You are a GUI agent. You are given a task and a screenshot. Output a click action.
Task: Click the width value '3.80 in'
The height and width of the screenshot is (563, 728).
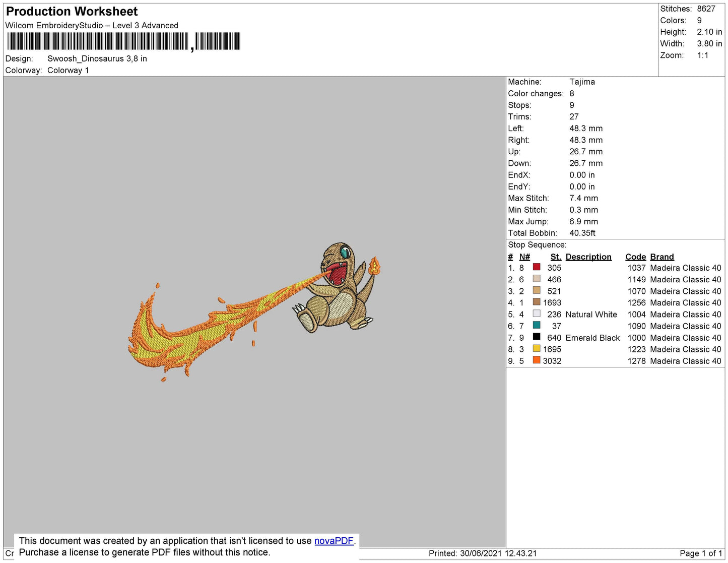click(x=709, y=43)
